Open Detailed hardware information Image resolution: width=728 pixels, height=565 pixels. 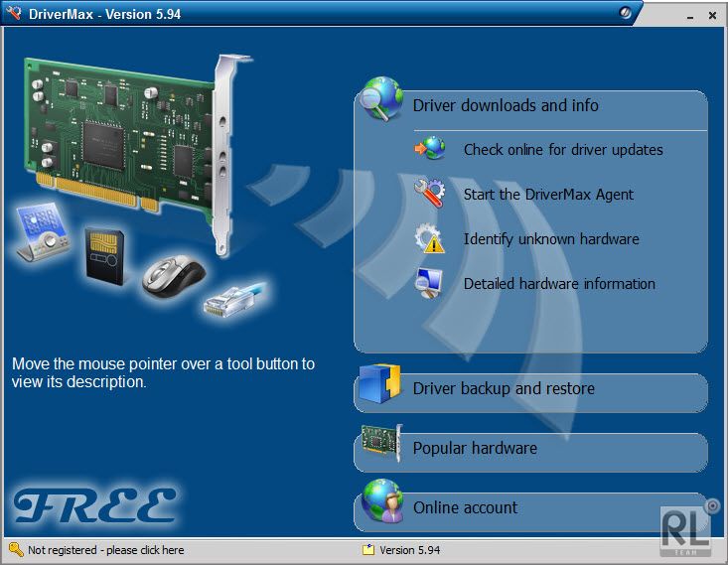point(559,284)
